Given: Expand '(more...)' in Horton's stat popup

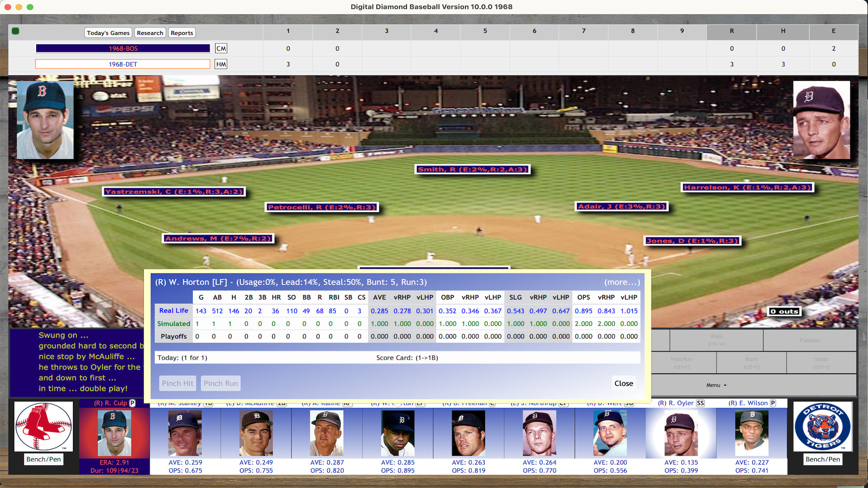Looking at the screenshot, I should click(x=622, y=282).
